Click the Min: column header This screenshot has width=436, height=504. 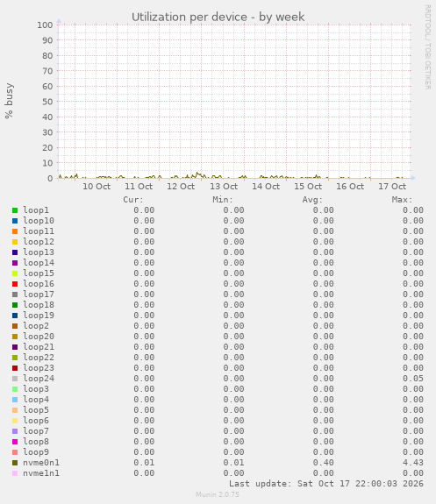click(x=223, y=200)
